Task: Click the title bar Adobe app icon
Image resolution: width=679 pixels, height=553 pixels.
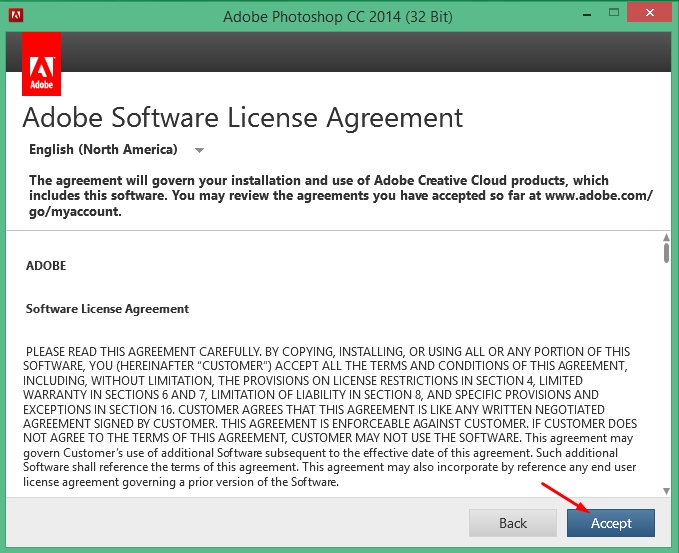Action: [x=16, y=16]
